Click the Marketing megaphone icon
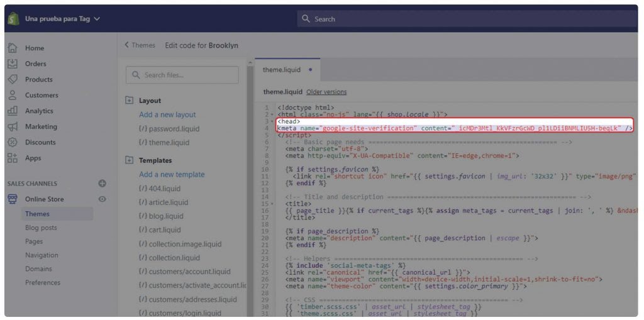The height and width of the screenshot is (320, 644). click(x=13, y=126)
